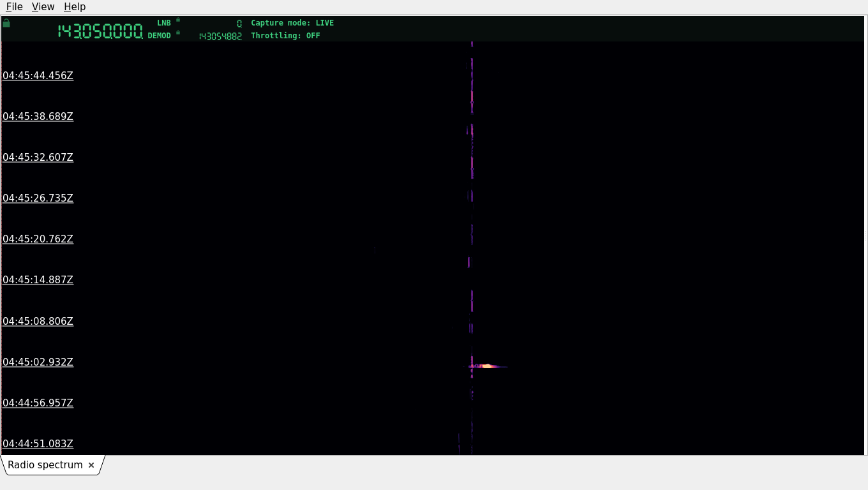Toggle the DEMOD frequency lock icon
This screenshot has height=490, width=868.
tap(178, 33)
